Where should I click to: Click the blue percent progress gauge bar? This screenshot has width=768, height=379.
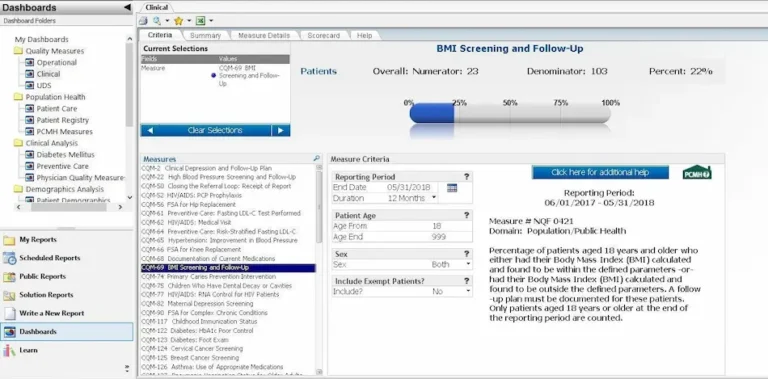pos(432,113)
